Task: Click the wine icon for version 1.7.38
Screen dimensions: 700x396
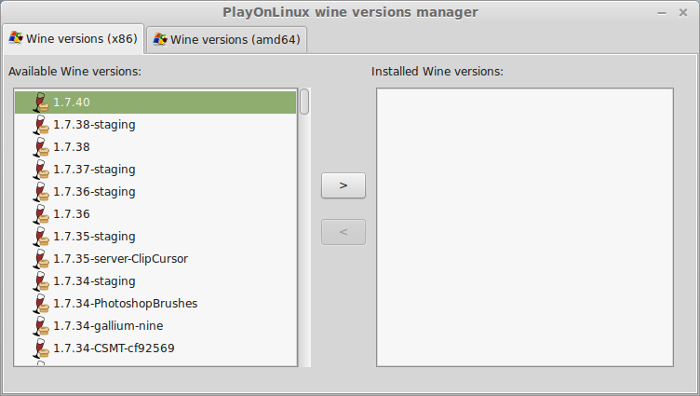Action: click(41, 147)
